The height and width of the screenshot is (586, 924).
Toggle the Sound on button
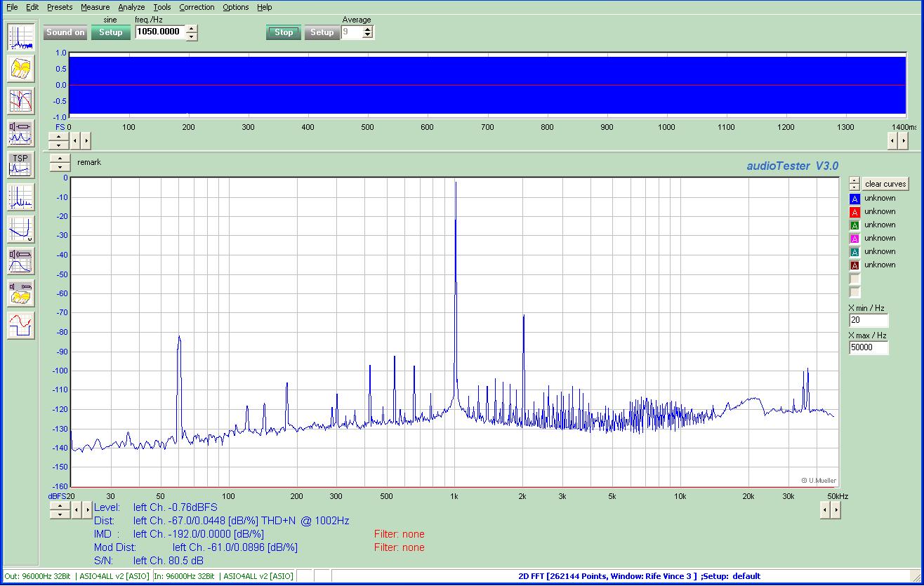tap(65, 32)
